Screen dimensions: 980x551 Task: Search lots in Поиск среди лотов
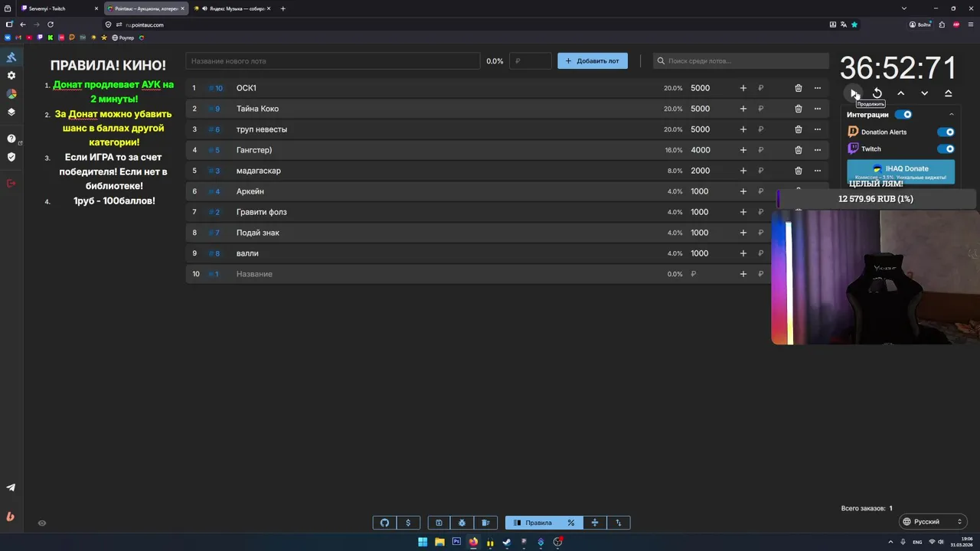(741, 61)
